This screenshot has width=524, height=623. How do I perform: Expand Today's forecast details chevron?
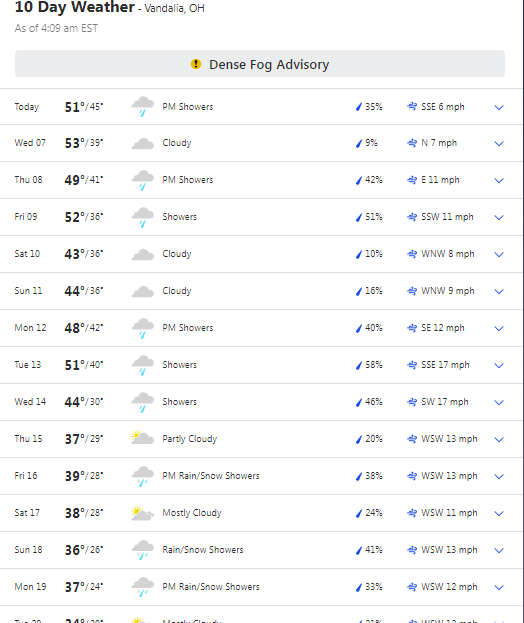499,107
